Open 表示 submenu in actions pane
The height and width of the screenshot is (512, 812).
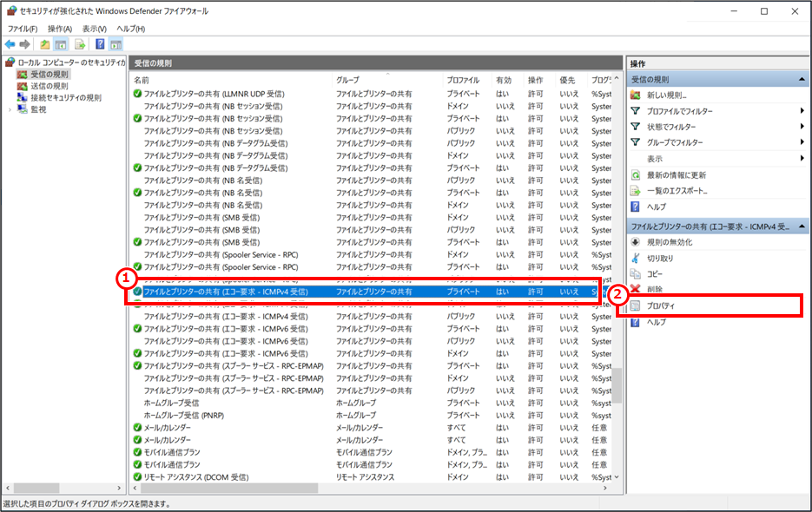tap(655, 159)
